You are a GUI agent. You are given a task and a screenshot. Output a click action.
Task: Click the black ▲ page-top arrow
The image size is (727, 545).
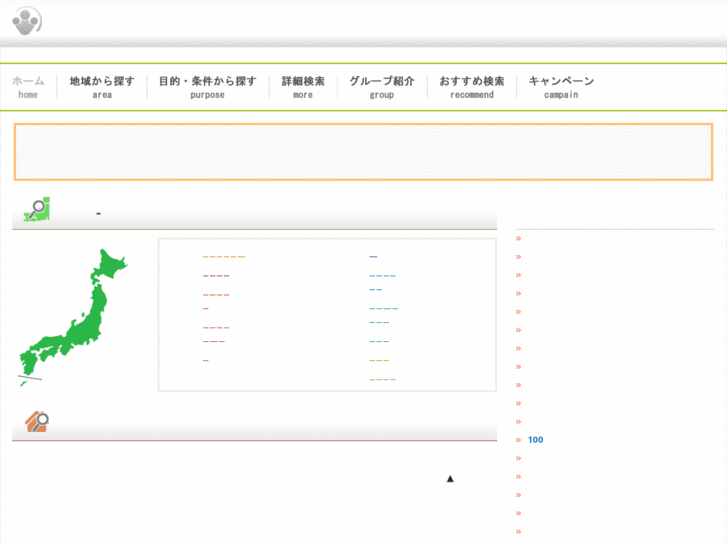point(450,479)
